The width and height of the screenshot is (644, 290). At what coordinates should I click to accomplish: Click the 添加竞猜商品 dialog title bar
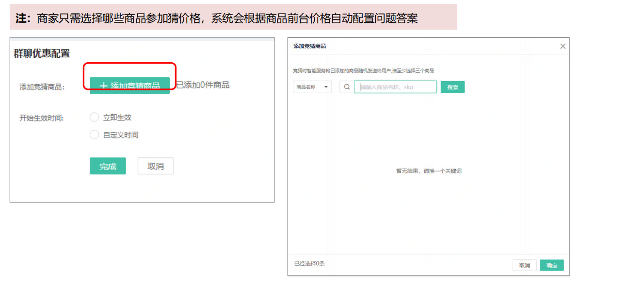click(x=310, y=46)
